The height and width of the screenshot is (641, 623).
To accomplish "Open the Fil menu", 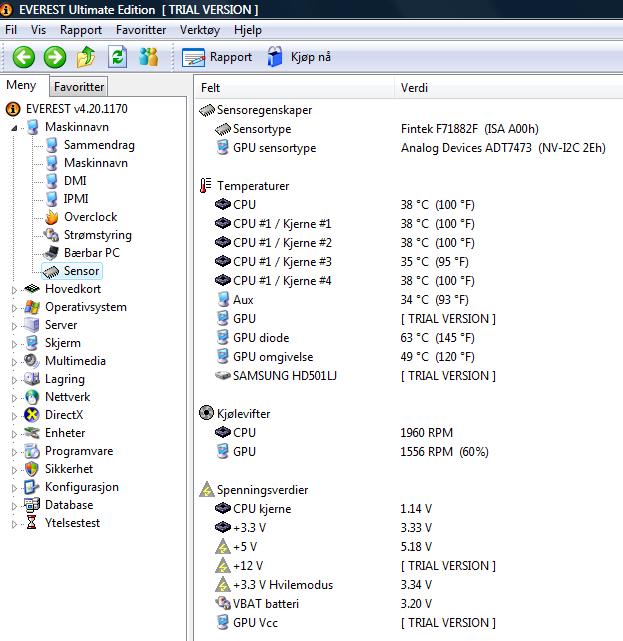I will [11, 30].
